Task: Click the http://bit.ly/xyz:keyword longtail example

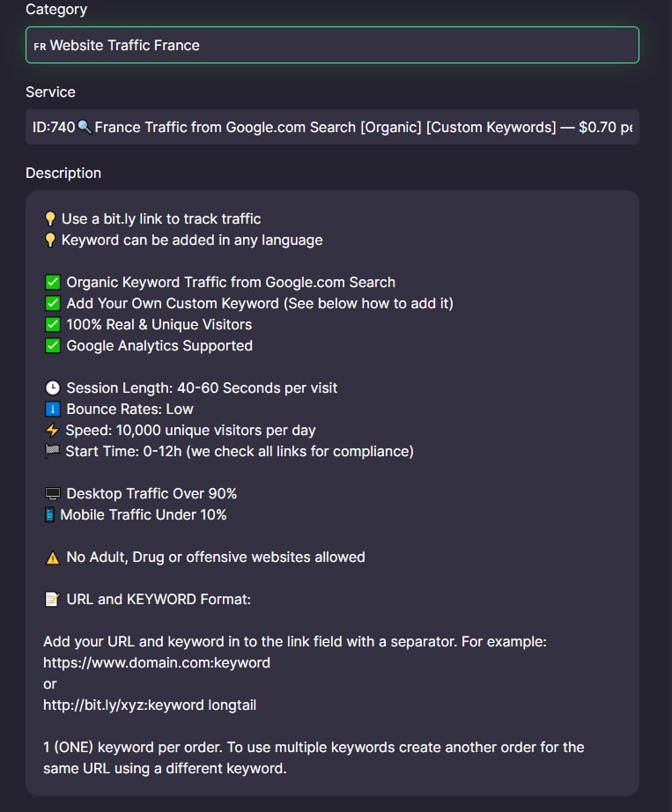Action: 150,705
